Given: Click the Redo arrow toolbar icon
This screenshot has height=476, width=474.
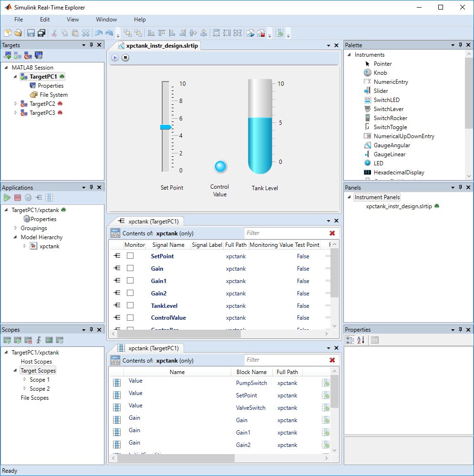Looking at the screenshot, I should 109,33.
